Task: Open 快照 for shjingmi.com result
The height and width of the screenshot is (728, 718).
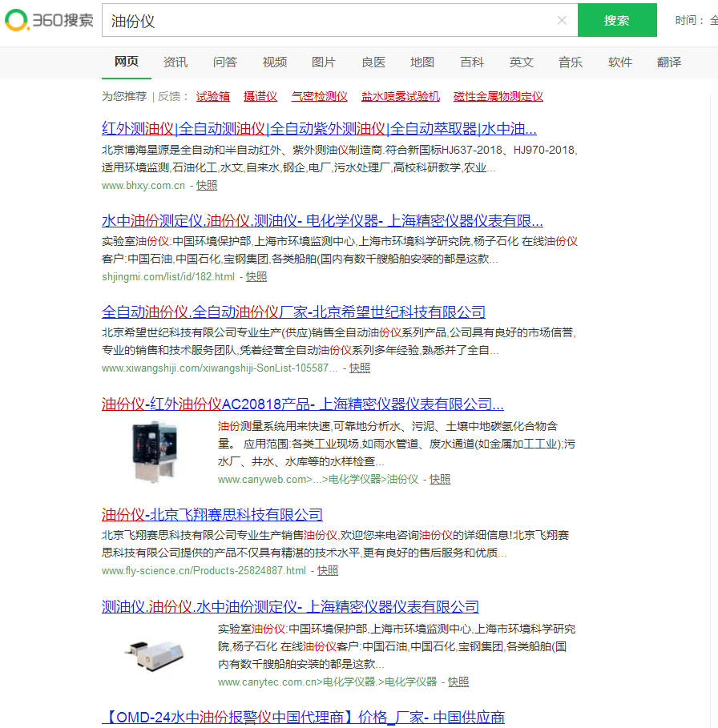Action: coord(256,277)
